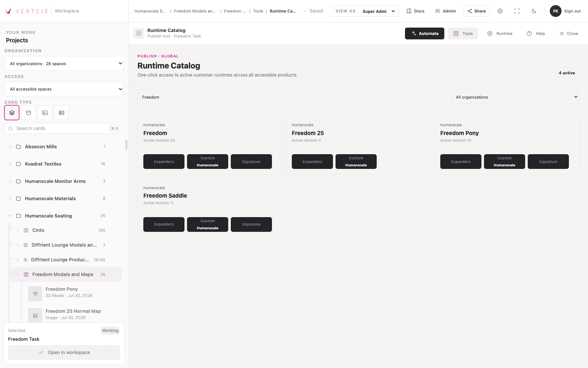Open the Help tab
Image resolution: width=588 pixels, height=368 pixels.
point(536,33)
